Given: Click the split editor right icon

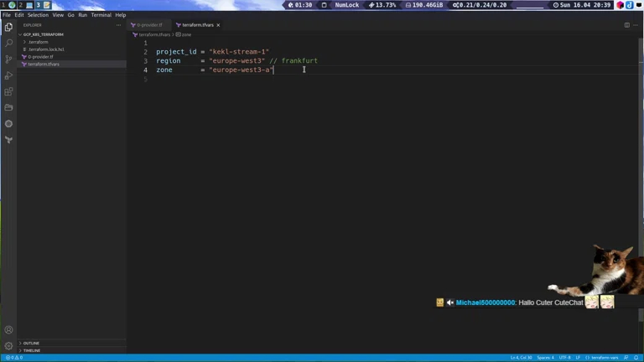Looking at the screenshot, I should (626, 25).
